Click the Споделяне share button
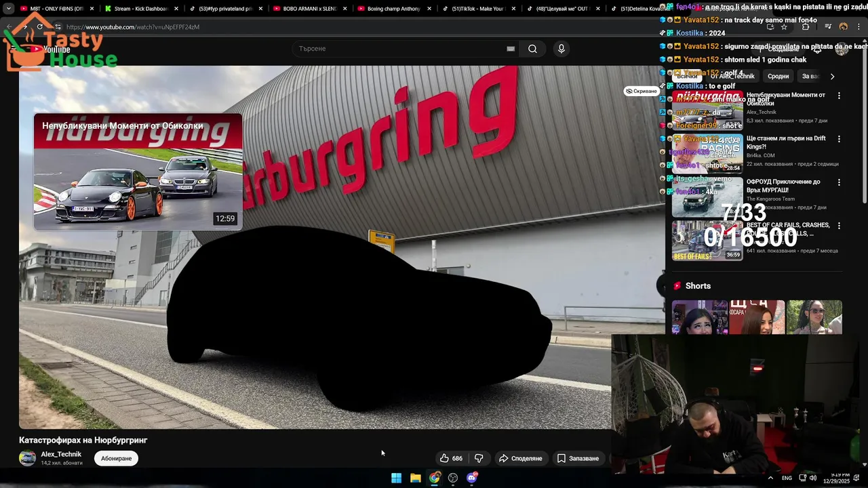 click(521, 458)
